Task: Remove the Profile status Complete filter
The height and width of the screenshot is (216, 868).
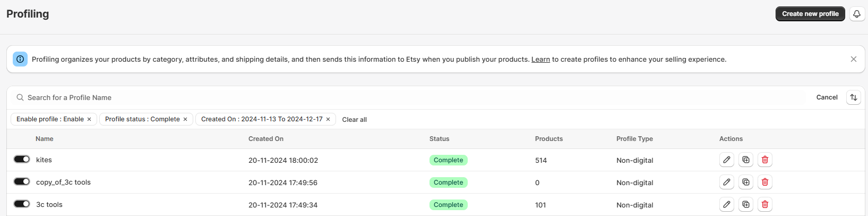Action: pos(185,119)
